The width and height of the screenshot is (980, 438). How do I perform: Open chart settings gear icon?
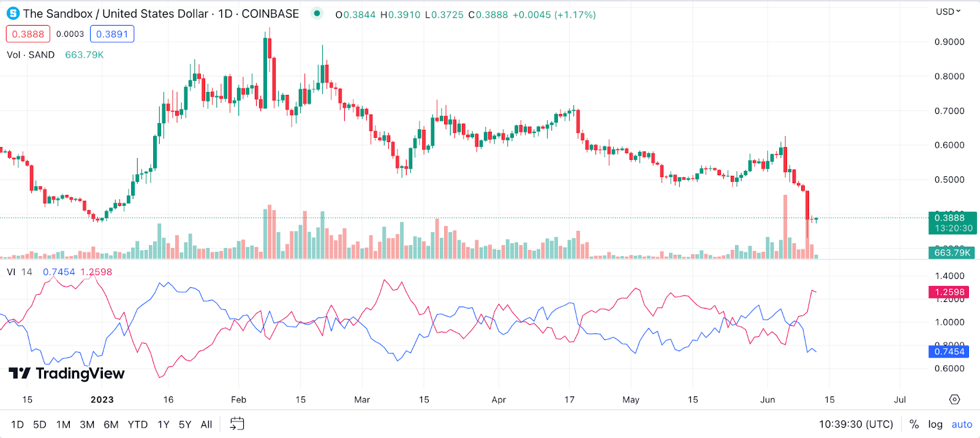(x=954, y=399)
